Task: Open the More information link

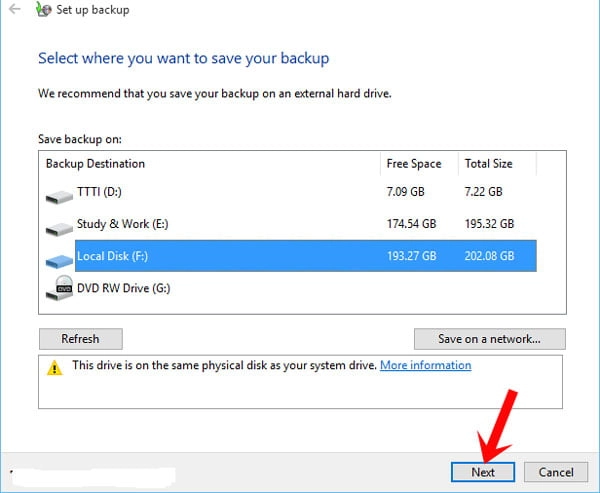Action: click(425, 365)
